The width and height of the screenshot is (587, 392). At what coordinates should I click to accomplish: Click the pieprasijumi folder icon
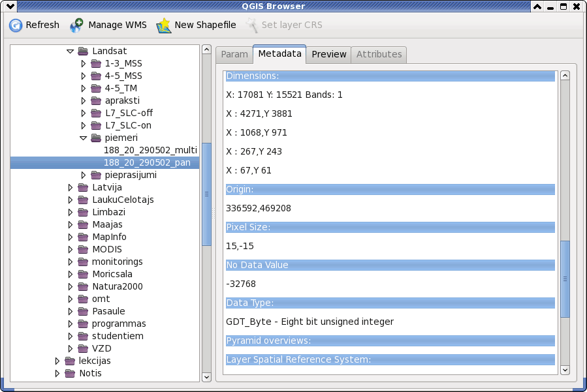[x=96, y=175]
